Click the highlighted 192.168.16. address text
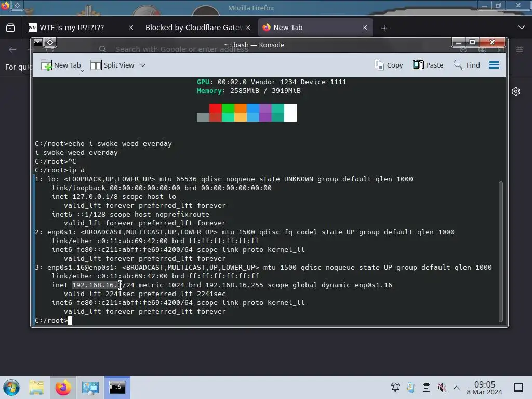Screen dimensions: 532x399 95,285
